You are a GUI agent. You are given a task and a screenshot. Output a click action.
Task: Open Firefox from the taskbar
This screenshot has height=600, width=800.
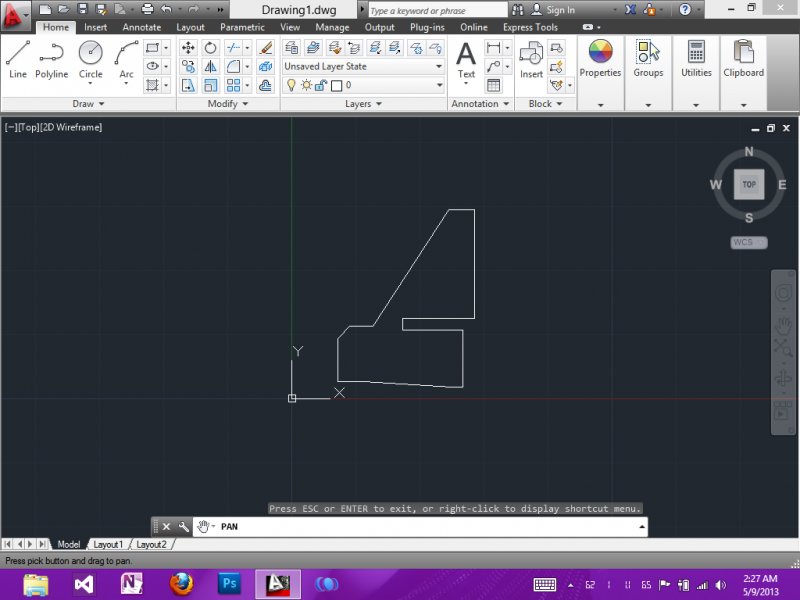(182, 584)
